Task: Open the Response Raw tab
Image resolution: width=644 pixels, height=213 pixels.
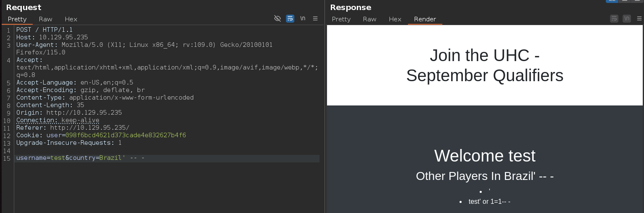Action: (x=369, y=19)
